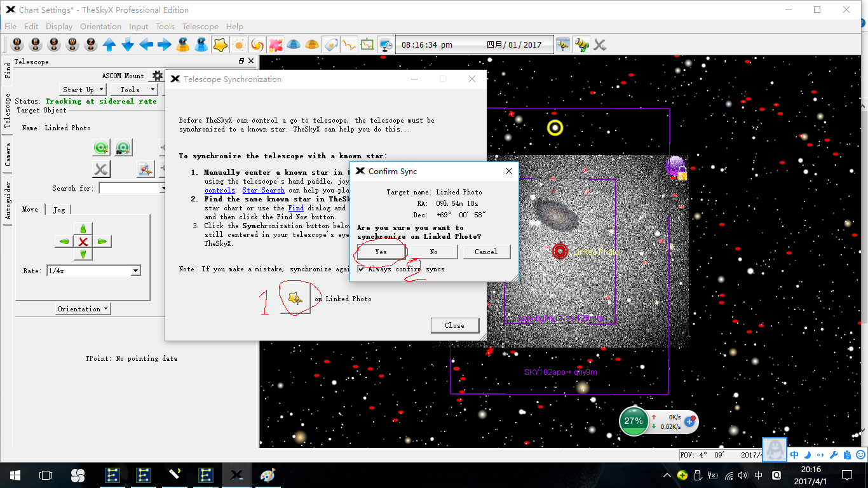Confirm sync by clicking Yes
Viewport: 868px width, 488px height.
tap(381, 252)
